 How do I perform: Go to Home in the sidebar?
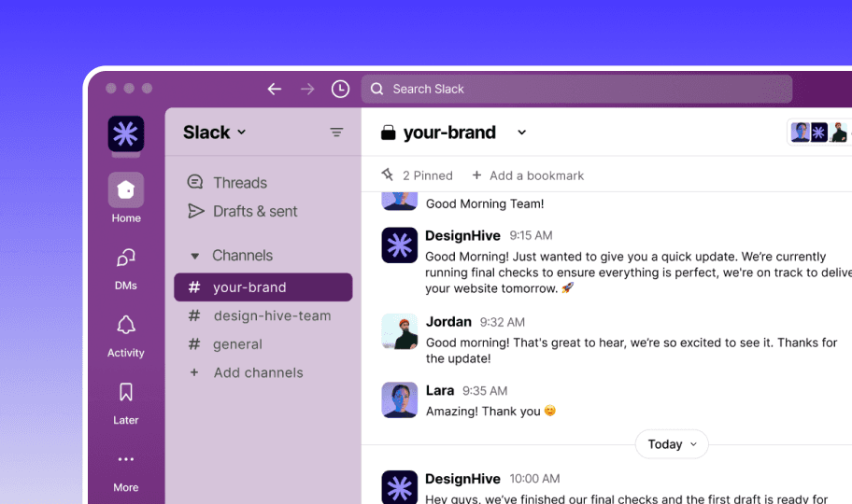coord(126,198)
